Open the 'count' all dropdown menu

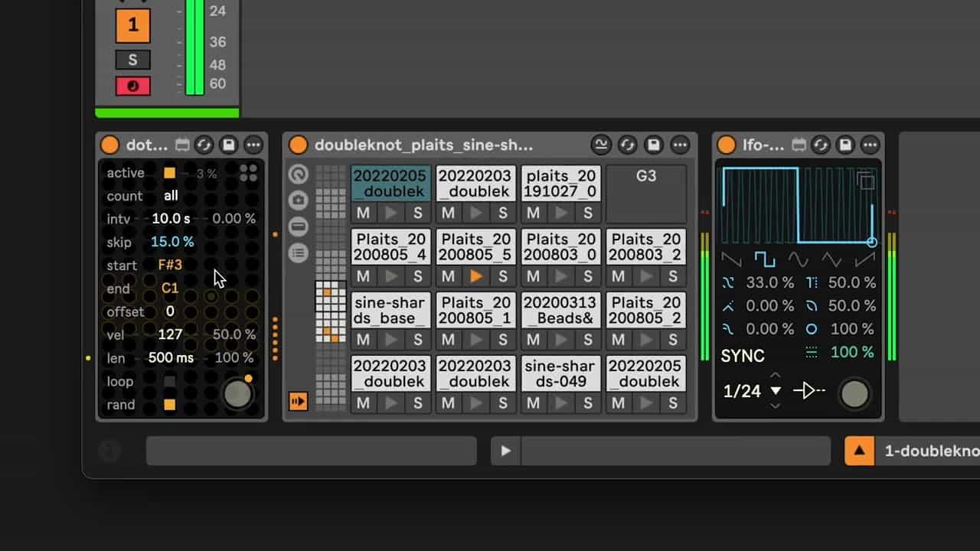coord(171,196)
